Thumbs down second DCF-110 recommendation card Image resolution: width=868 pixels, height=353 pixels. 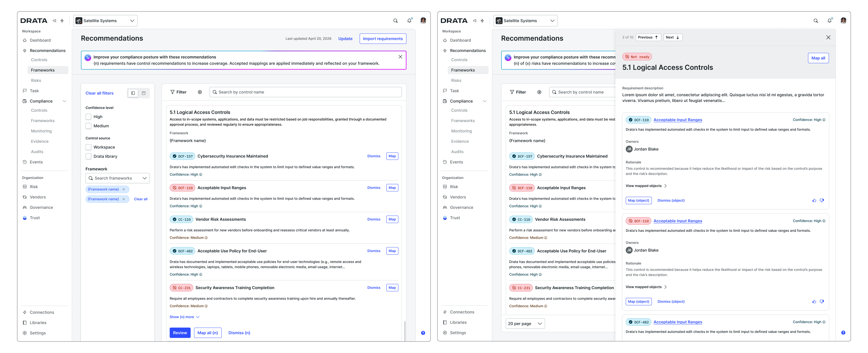click(821, 301)
